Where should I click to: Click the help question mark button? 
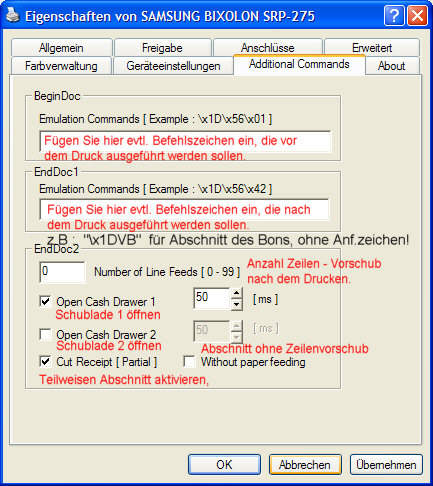coord(394,15)
